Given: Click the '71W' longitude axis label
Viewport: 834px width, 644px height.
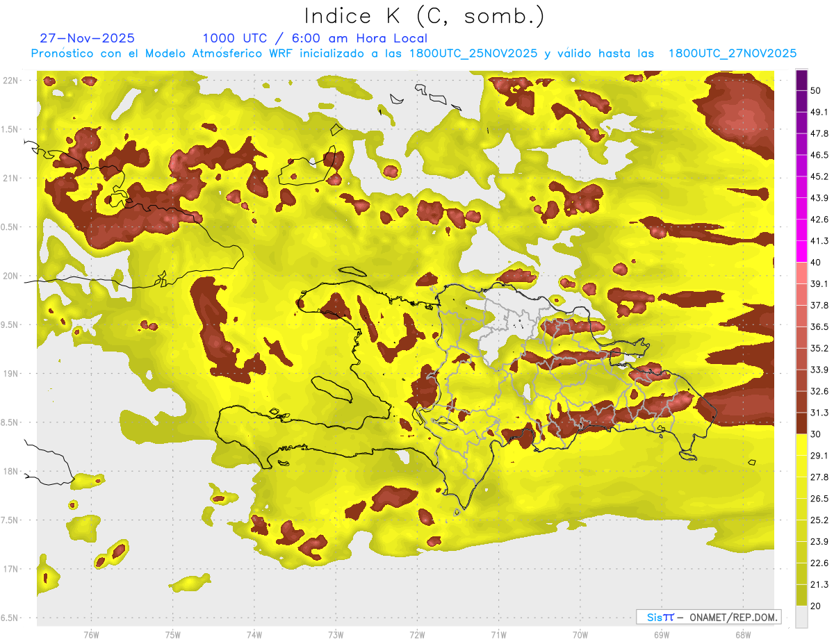Looking at the screenshot, I should 498,635.
